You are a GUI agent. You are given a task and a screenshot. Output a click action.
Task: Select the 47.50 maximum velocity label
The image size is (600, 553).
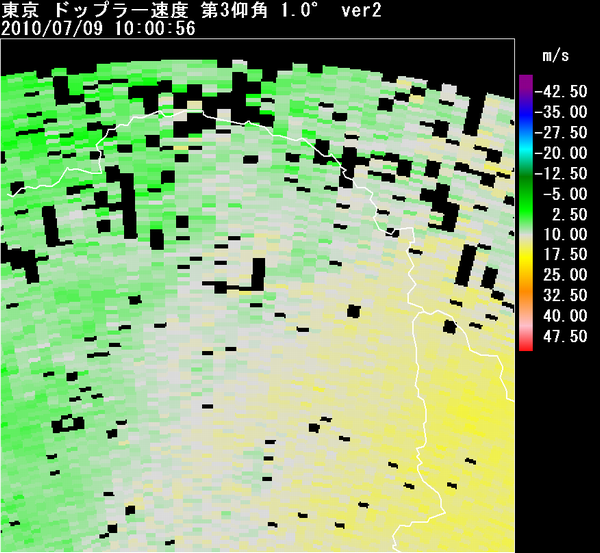click(x=565, y=336)
